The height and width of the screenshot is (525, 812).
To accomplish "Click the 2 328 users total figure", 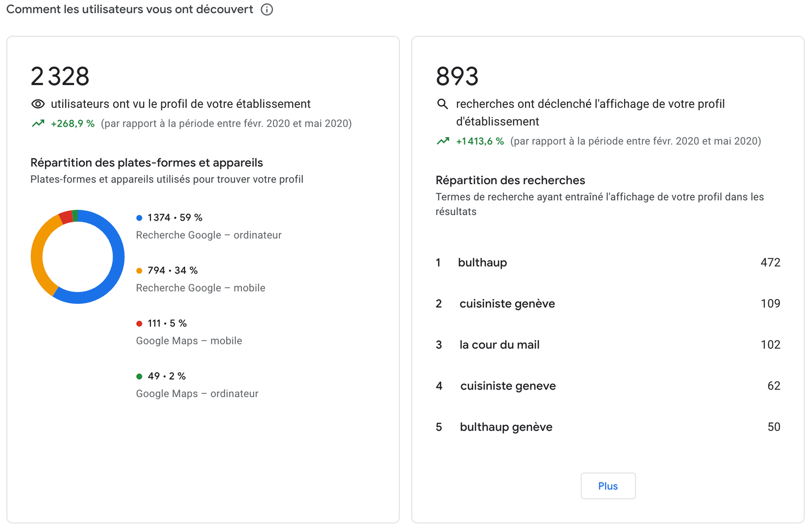I will click(x=60, y=76).
